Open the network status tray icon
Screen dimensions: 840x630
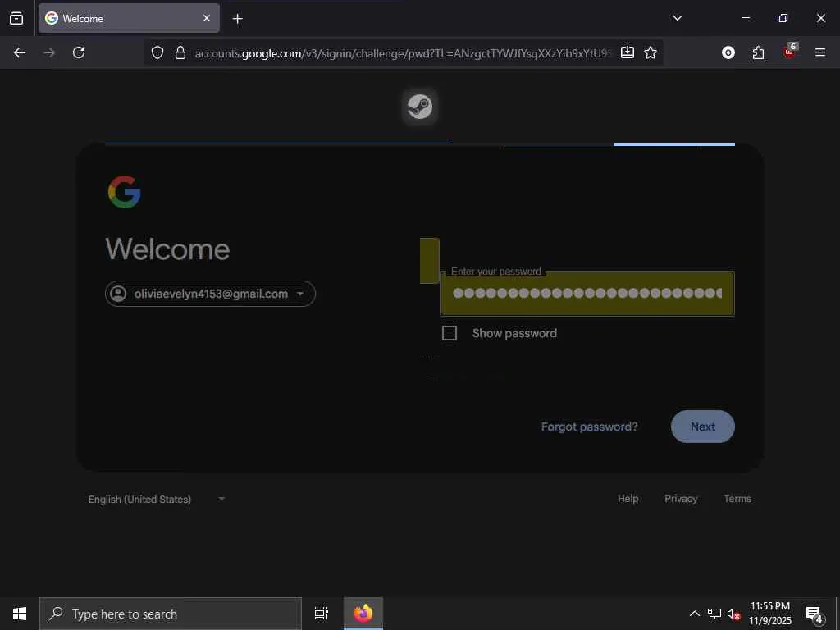[714, 614]
